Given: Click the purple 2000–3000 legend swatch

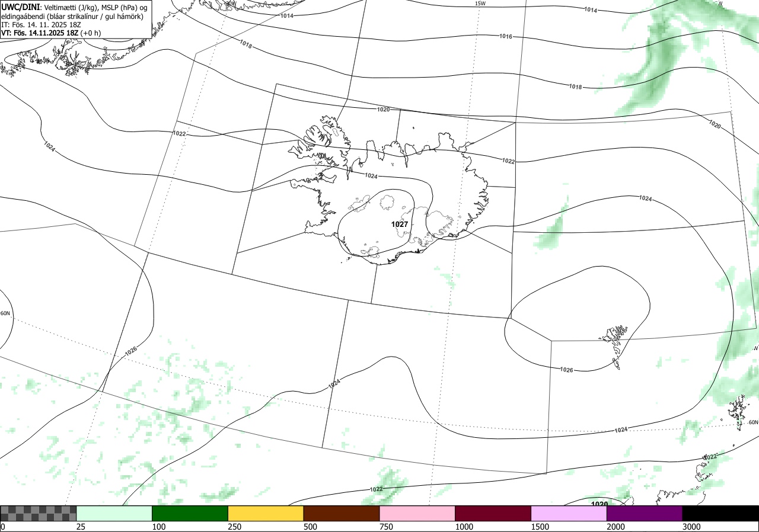Looking at the screenshot, I should [x=645, y=513].
